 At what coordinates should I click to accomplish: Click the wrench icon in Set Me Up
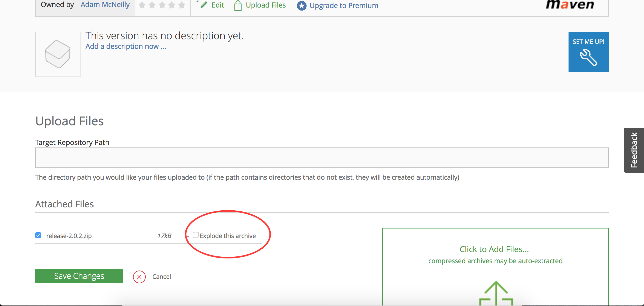[588, 58]
